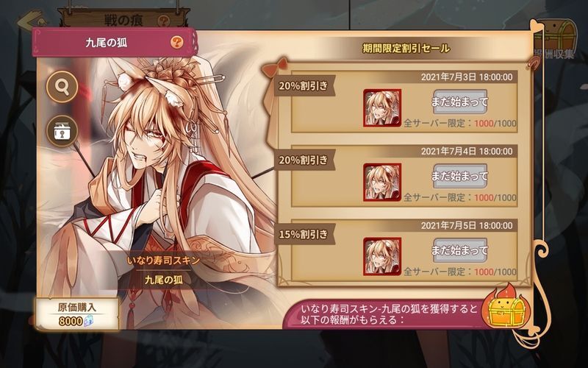588x368 pixels.
Task: Click the orange help icon beside 九尾の狐
Action: [177, 42]
